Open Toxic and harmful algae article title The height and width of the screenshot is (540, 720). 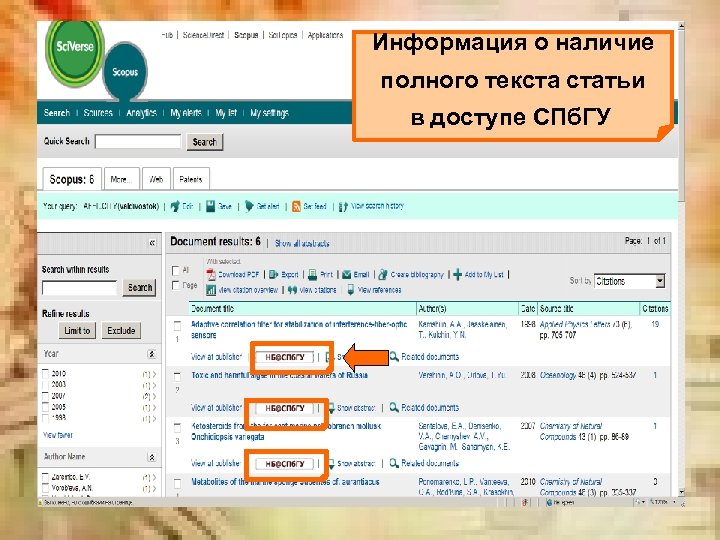279,375
